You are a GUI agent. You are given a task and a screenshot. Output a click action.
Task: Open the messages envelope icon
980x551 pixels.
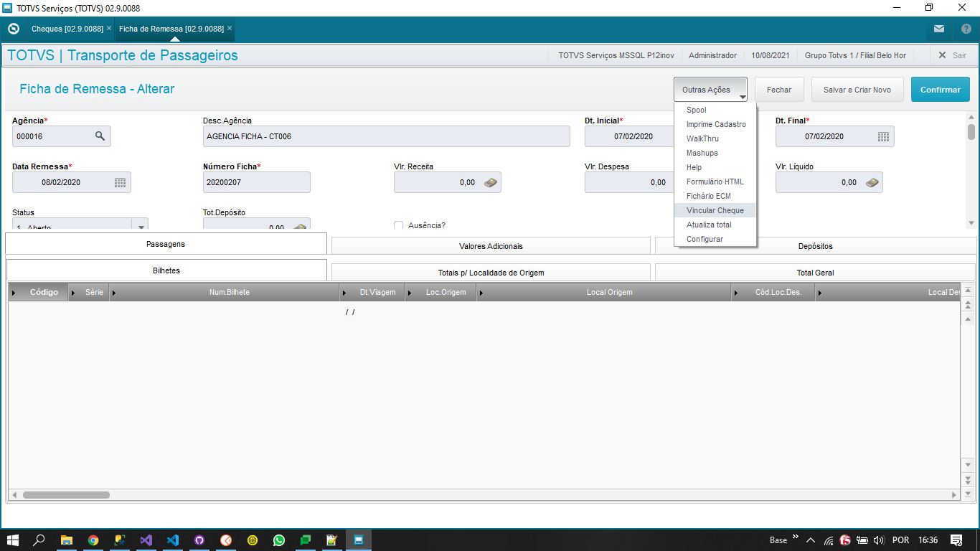pyautogui.click(x=939, y=29)
